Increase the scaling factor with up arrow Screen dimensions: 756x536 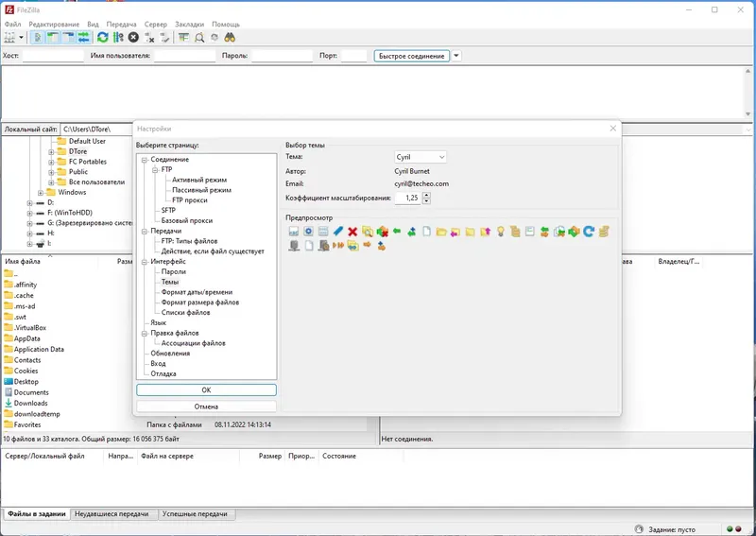pos(426,195)
